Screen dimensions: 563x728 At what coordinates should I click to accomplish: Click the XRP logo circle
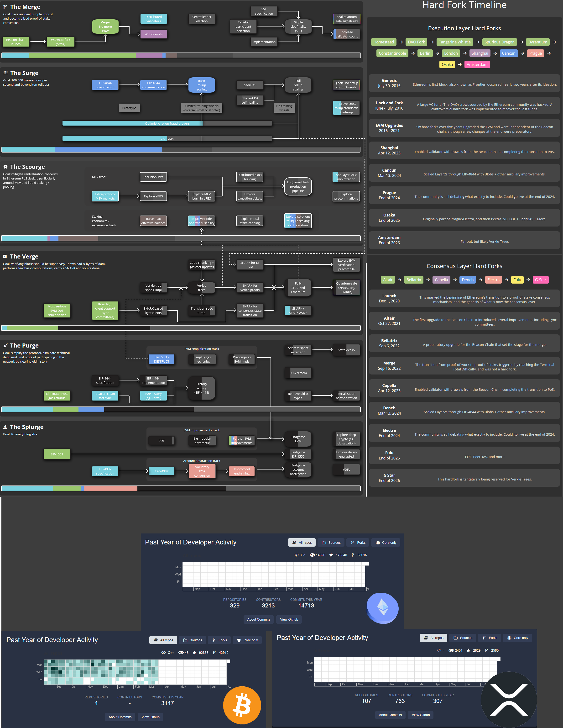[x=509, y=700]
